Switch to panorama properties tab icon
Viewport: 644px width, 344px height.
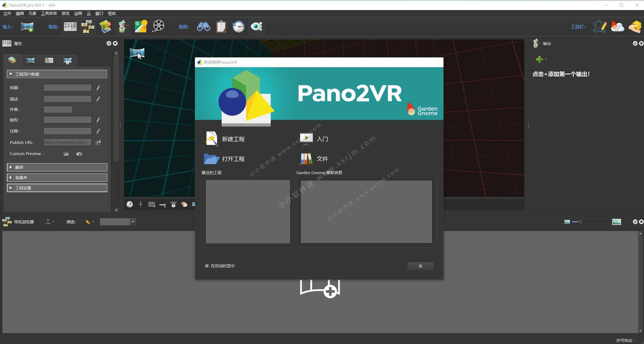31,60
